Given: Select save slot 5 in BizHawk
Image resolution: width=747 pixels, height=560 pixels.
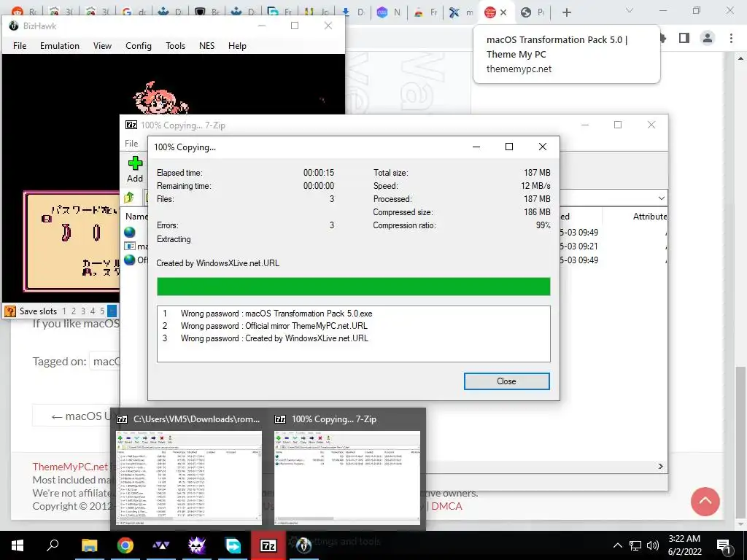Looking at the screenshot, I should 102,311.
